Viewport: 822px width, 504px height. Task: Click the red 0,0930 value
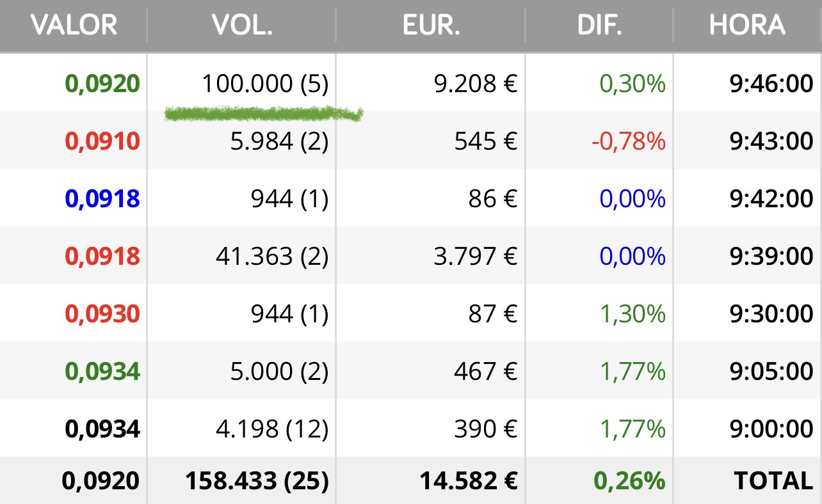click(x=102, y=314)
